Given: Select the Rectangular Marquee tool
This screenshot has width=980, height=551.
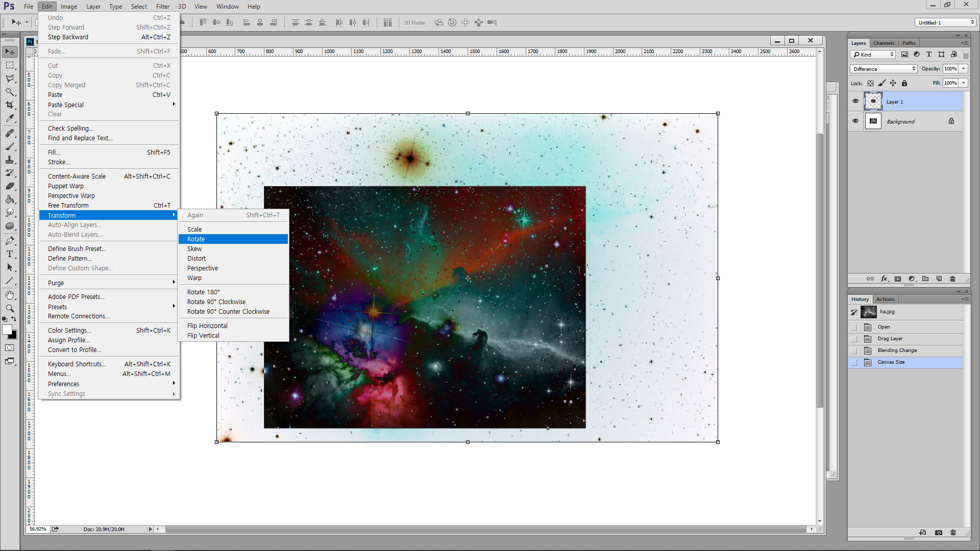Looking at the screenshot, I should point(10,65).
